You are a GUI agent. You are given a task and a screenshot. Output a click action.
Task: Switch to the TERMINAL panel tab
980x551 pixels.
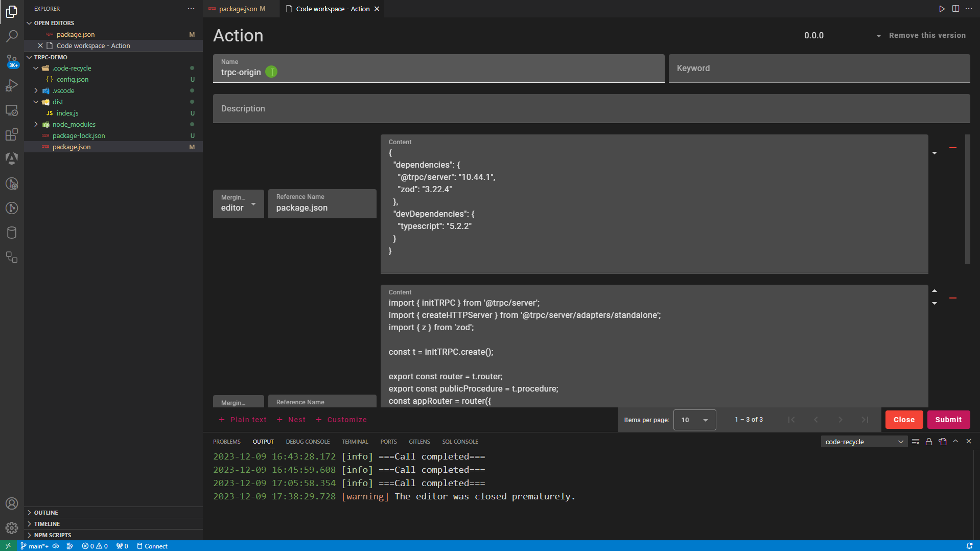(x=355, y=442)
